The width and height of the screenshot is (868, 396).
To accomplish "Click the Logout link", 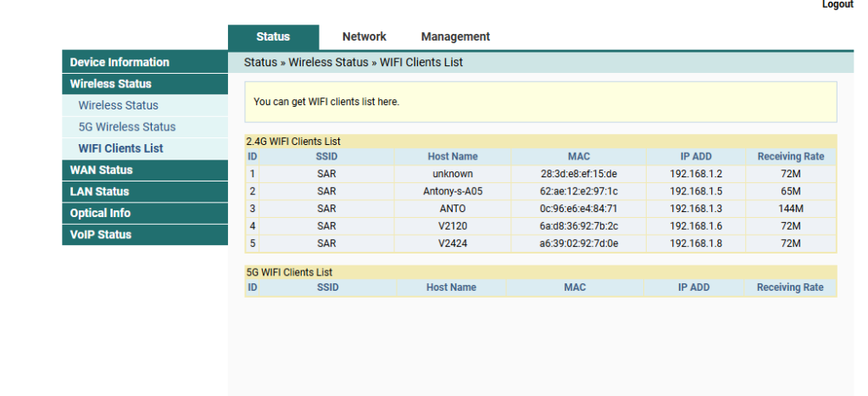I will [837, 5].
